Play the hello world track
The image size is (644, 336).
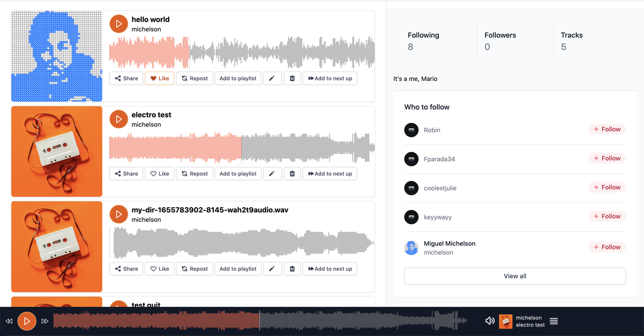pos(119,24)
